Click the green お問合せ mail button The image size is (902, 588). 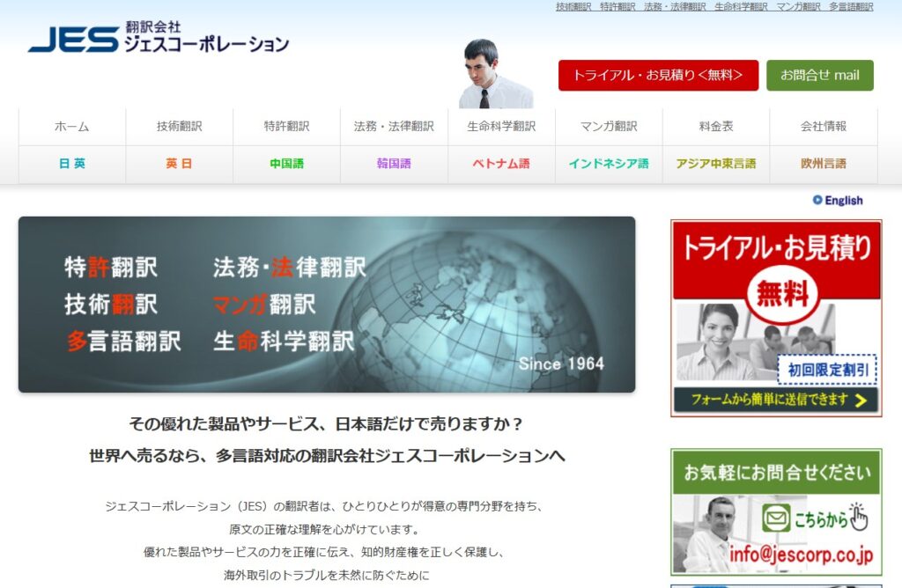[820, 76]
